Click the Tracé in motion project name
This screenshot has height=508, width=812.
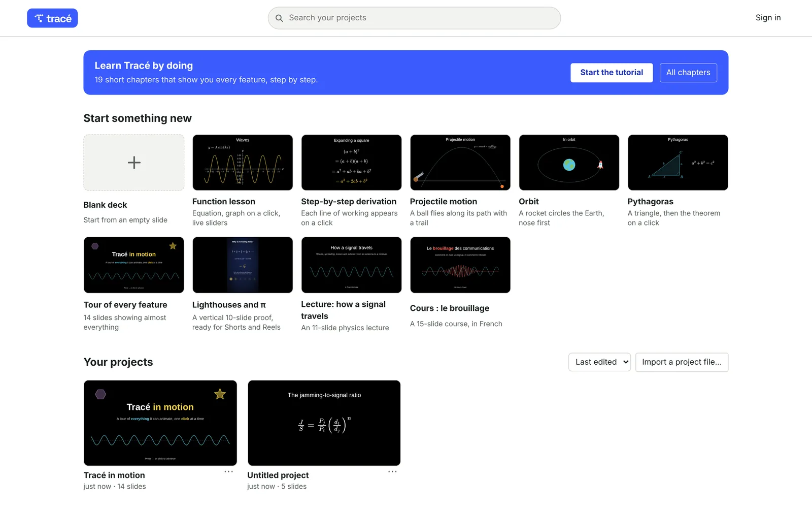114,475
